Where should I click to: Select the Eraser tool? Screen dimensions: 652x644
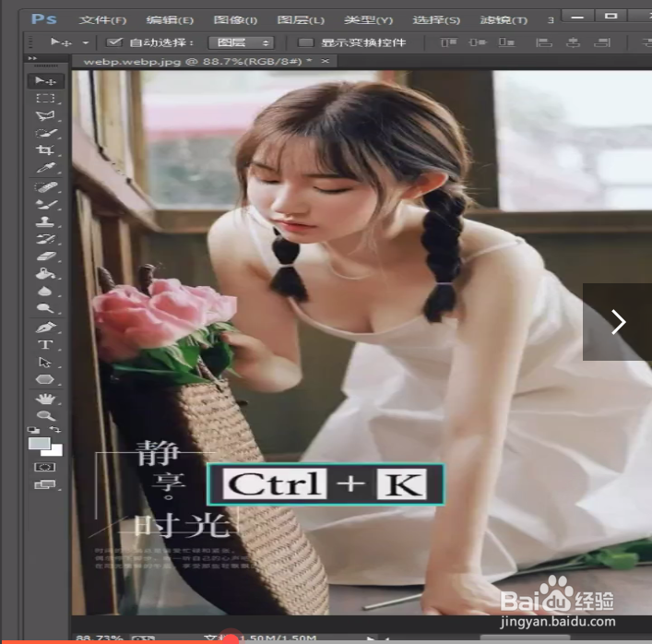click(x=46, y=256)
